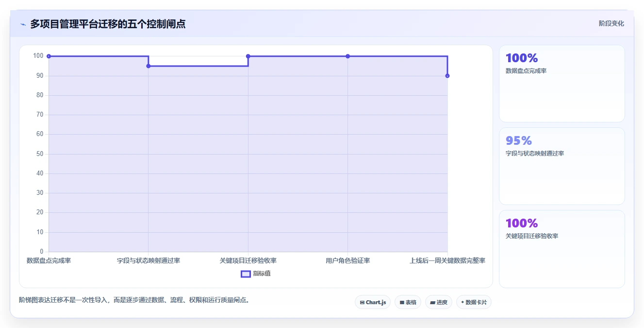Click the 字段与状态映射通过率 x-axis label
This screenshot has width=644, height=328.
pyautogui.click(x=149, y=261)
